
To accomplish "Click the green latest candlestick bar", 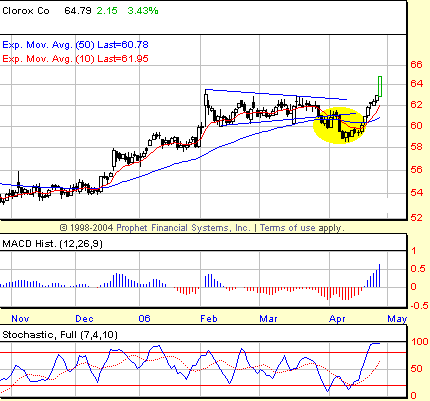I will 380,86.
